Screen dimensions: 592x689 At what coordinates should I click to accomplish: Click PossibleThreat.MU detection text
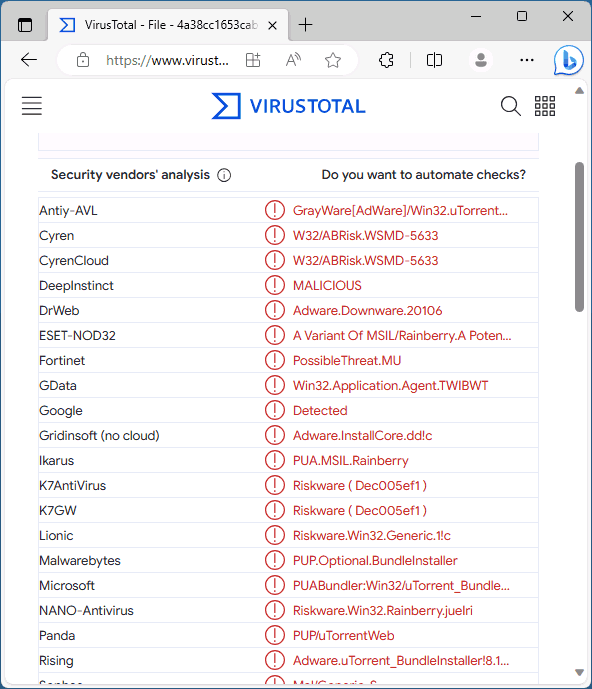(x=347, y=361)
